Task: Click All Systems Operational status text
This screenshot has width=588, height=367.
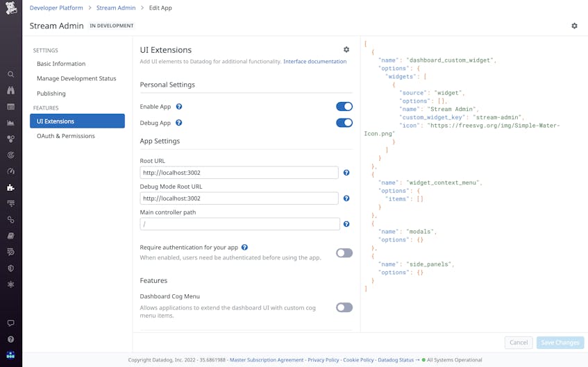Action: [455, 360]
